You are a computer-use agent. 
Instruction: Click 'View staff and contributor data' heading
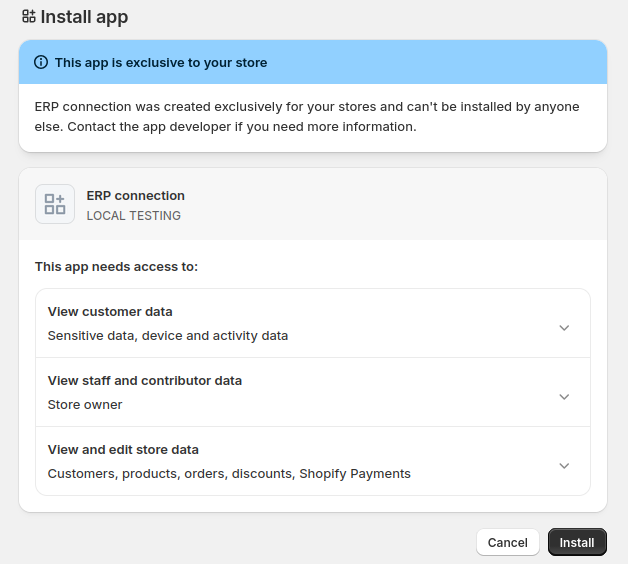(145, 381)
